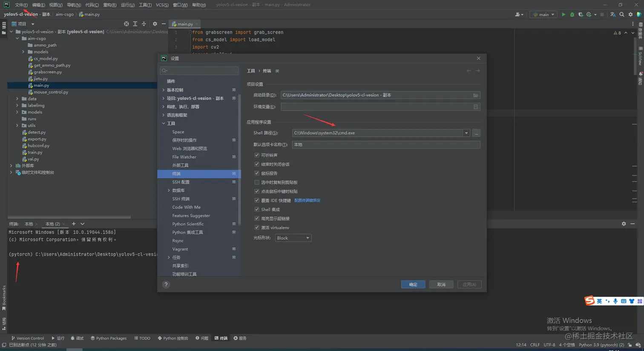This screenshot has width=644, height=351.
Task: Click the read-only lock icon in status bar
Action: pos(630,345)
